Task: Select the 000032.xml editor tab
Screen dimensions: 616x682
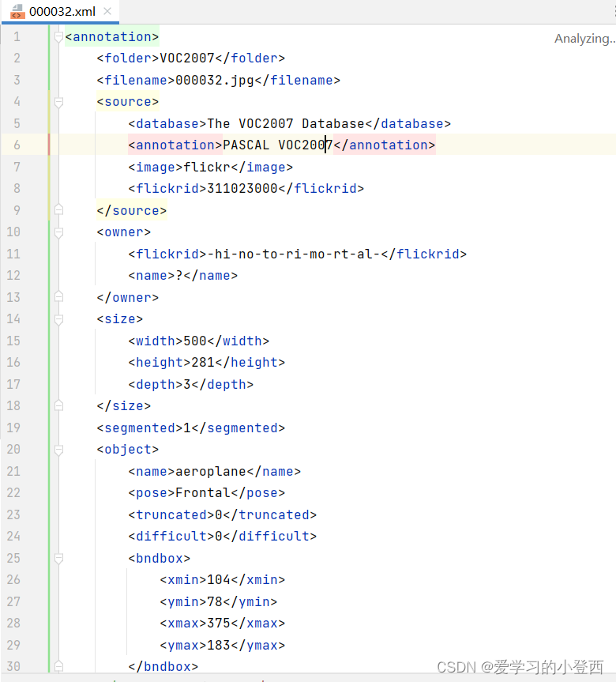Action: tap(61, 11)
